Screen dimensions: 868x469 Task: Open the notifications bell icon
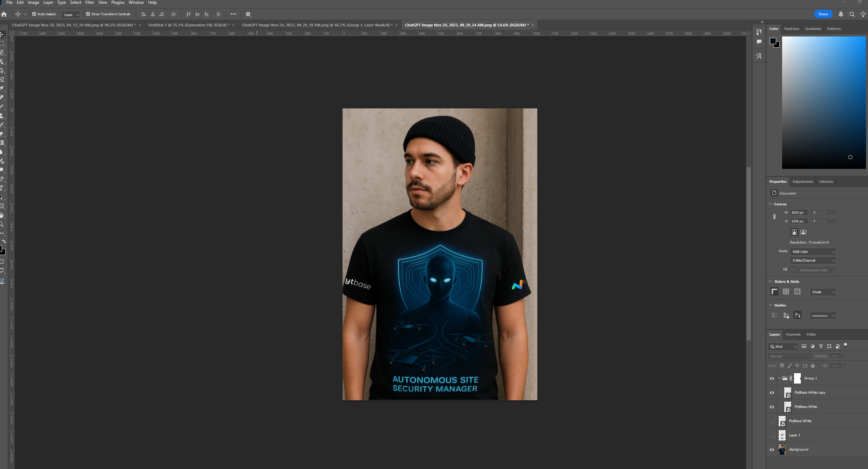[x=841, y=14]
